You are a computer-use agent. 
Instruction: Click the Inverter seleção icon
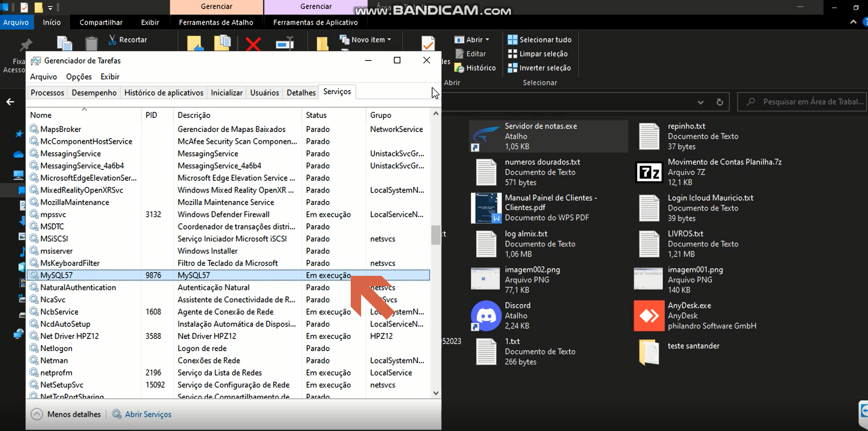click(513, 68)
